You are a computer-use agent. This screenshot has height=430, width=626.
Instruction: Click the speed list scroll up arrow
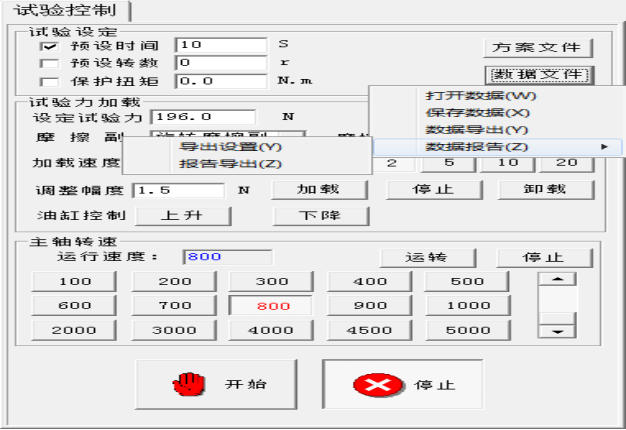[558, 279]
